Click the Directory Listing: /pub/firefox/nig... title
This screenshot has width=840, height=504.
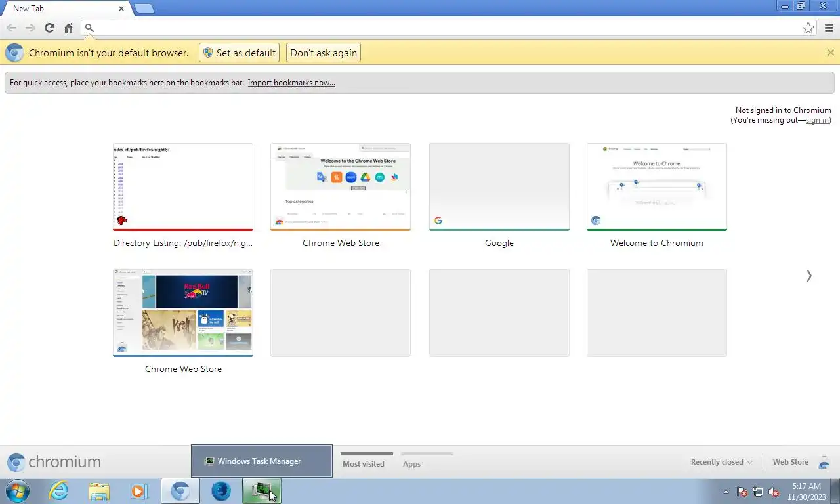click(183, 243)
